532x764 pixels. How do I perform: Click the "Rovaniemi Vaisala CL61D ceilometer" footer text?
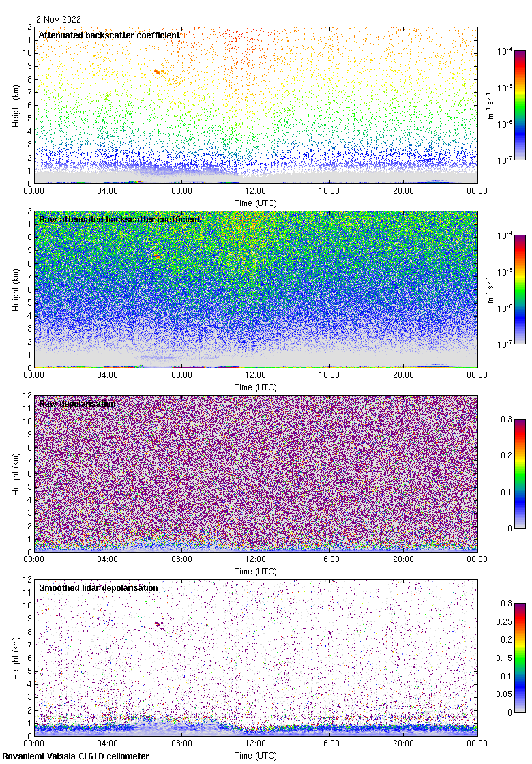[76, 756]
